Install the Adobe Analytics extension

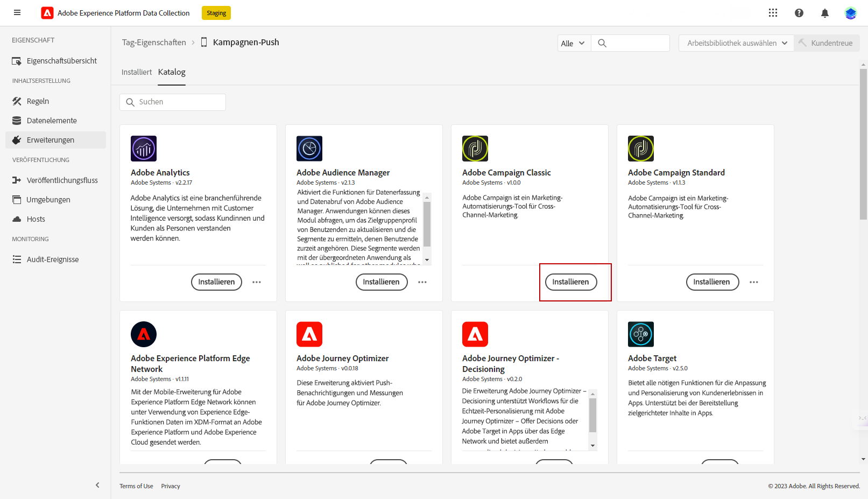(216, 282)
